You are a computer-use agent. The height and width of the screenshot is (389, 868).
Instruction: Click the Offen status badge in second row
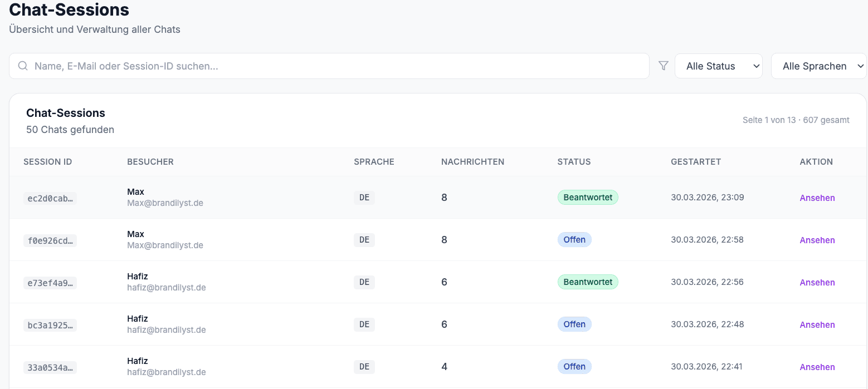[x=574, y=239]
